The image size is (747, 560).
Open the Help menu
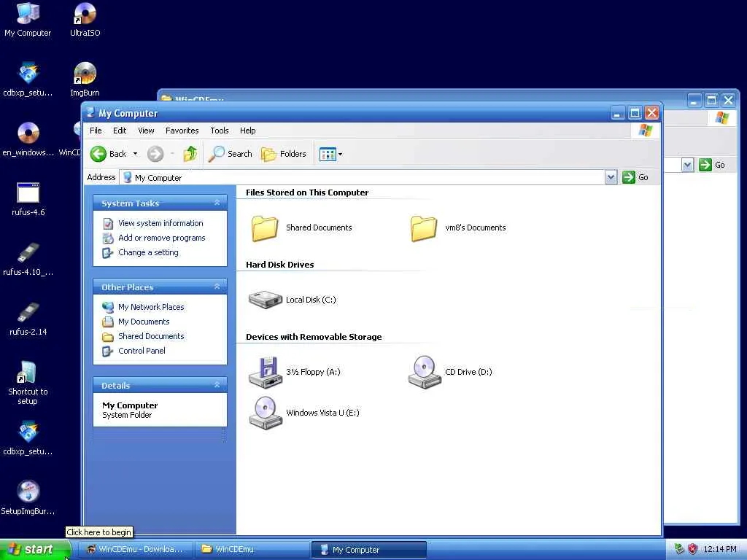[x=248, y=131]
